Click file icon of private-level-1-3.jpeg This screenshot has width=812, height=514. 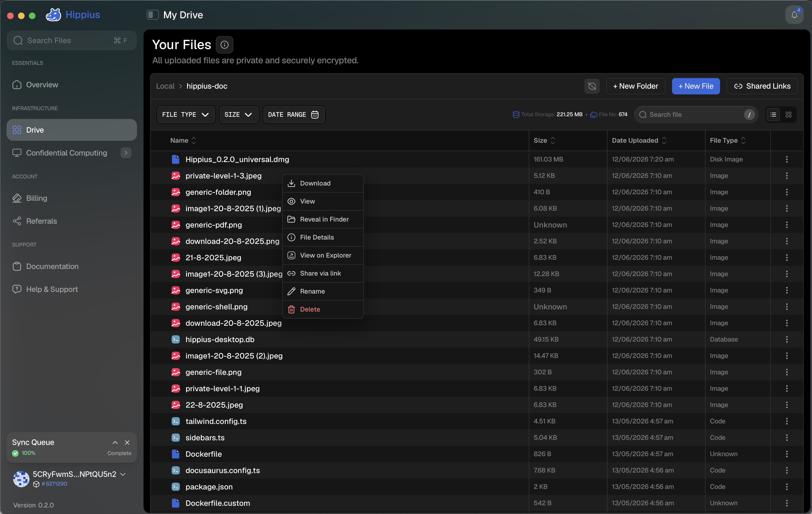pos(176,176)
